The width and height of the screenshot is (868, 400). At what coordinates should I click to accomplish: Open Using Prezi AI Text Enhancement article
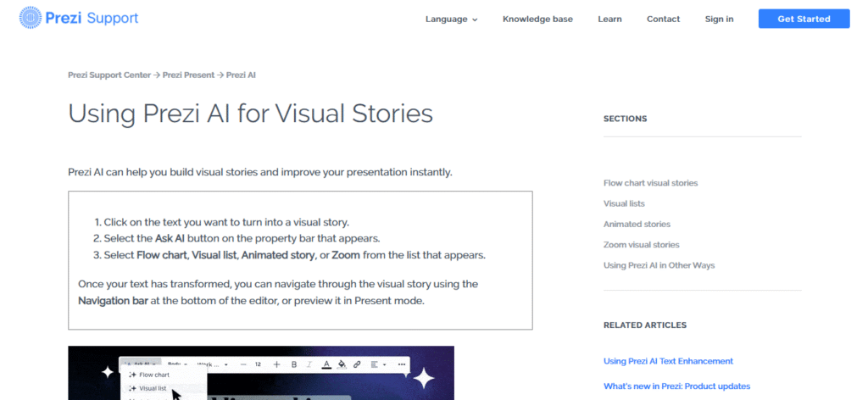668,361
